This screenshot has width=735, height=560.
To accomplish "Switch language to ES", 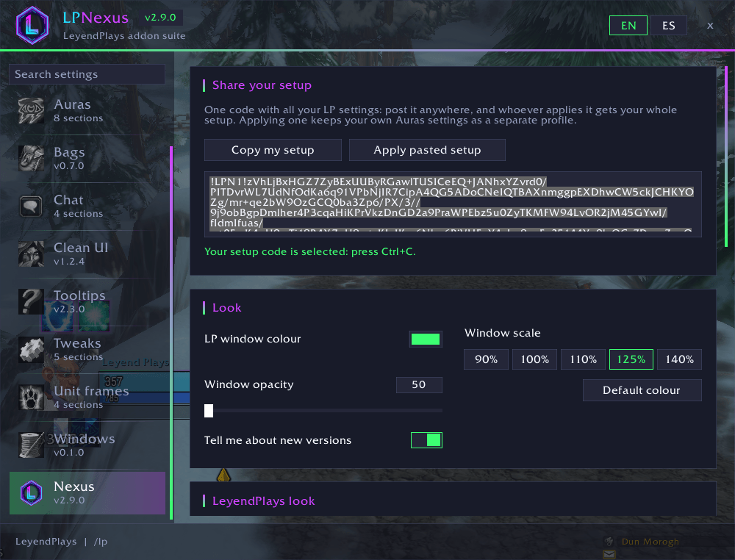I will click(668, 25).
